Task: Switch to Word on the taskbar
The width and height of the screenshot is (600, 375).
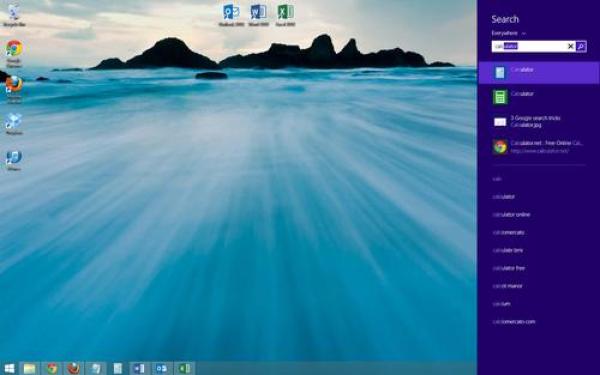Action: click(139, 368)
